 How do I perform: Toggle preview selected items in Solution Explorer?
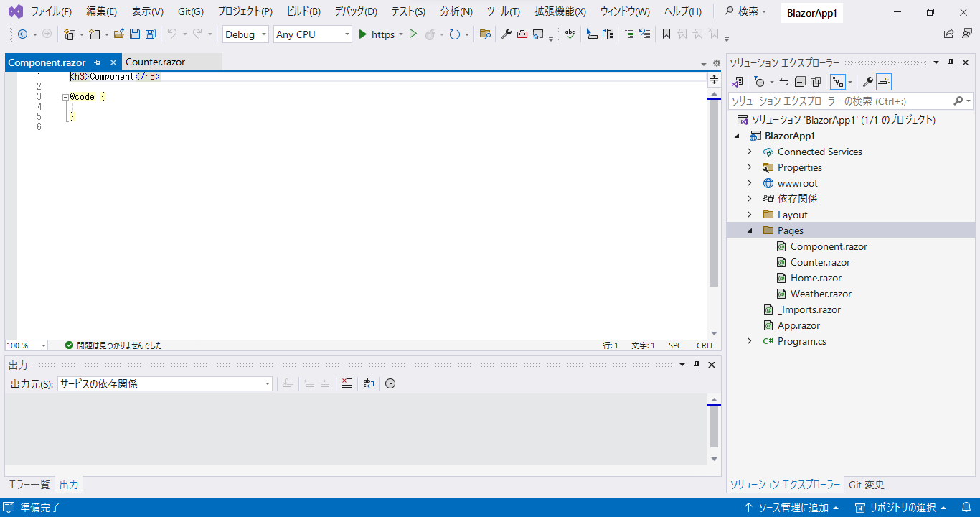[x=884, y=82]
